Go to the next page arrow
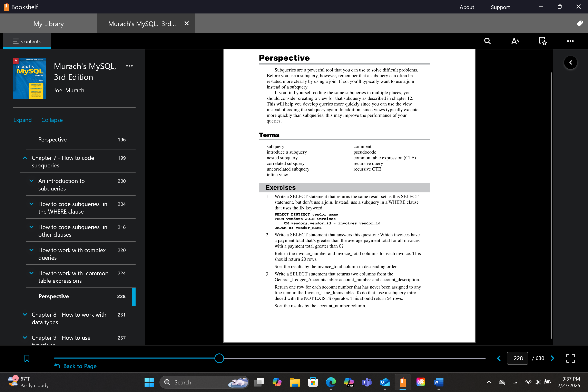The image size is (588, 392). (552, 358)
